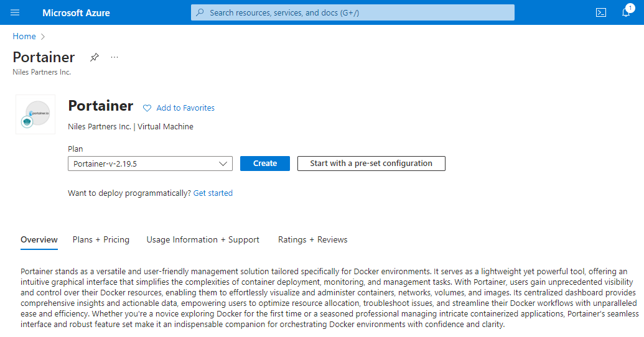The width and height of the screenshot is (644, 337).
Task: Click the 'Niles Partners Inc. | Virtual Machine' text
Action: (131, 126)
